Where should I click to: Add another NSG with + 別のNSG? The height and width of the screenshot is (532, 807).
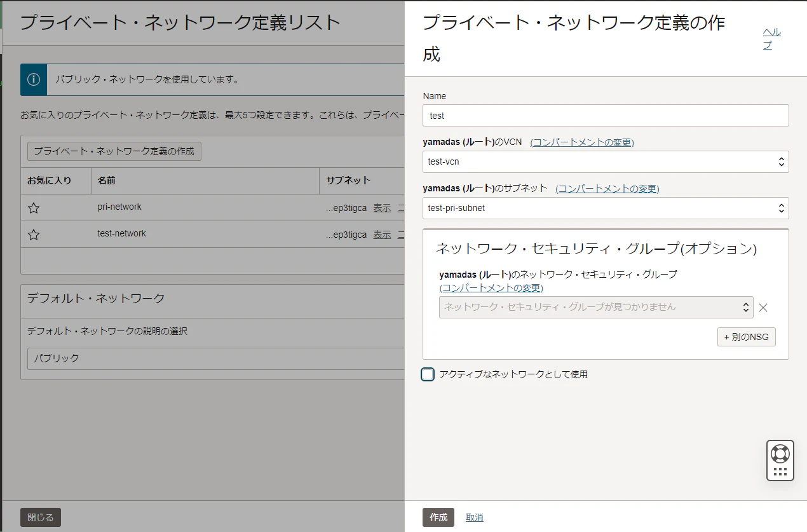(x=747, y=337)
